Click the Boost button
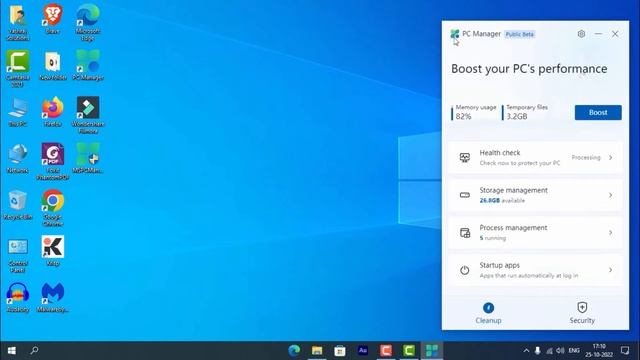 598,112
